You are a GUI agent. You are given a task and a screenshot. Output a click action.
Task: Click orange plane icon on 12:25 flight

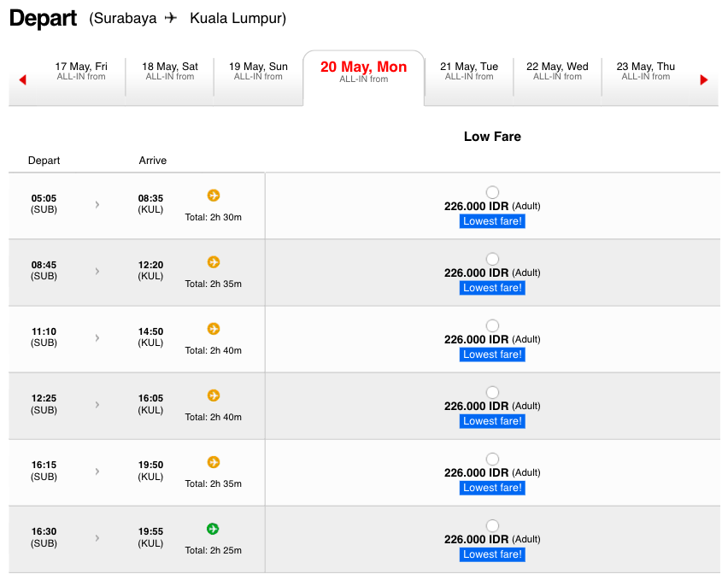[214, 395]
